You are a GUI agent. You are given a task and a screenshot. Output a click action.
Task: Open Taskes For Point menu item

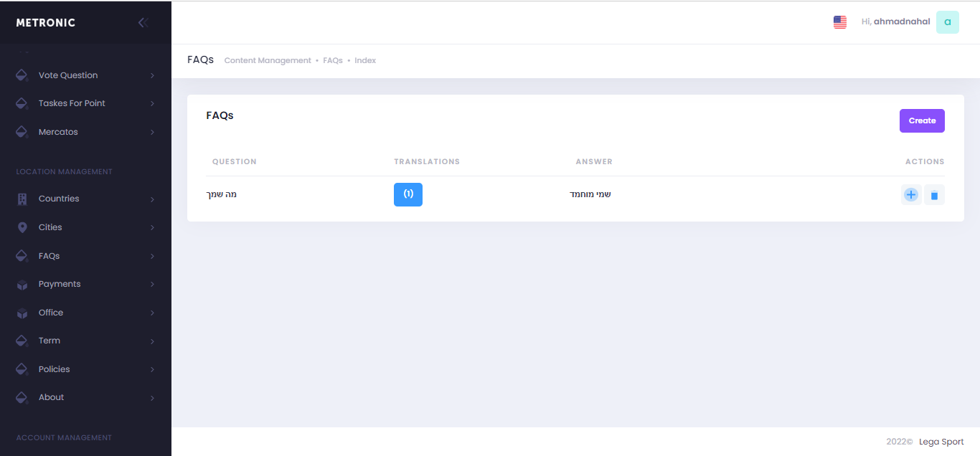pos(72,103)
